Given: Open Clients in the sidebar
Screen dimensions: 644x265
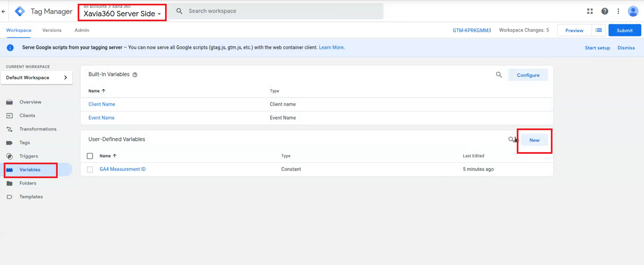Looking at the screenshot, I should (27, 116).
